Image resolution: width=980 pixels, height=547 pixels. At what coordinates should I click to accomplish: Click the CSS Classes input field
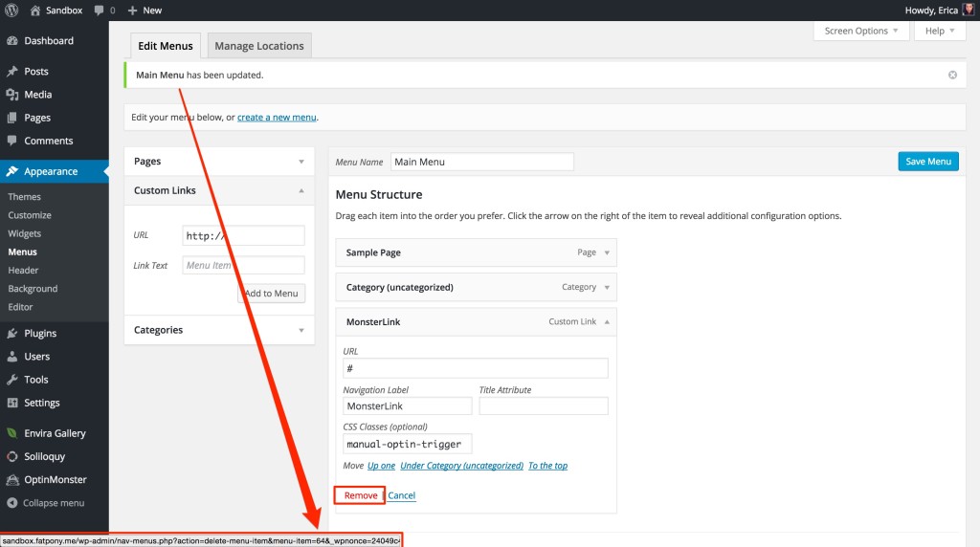[x=408, y=444]
